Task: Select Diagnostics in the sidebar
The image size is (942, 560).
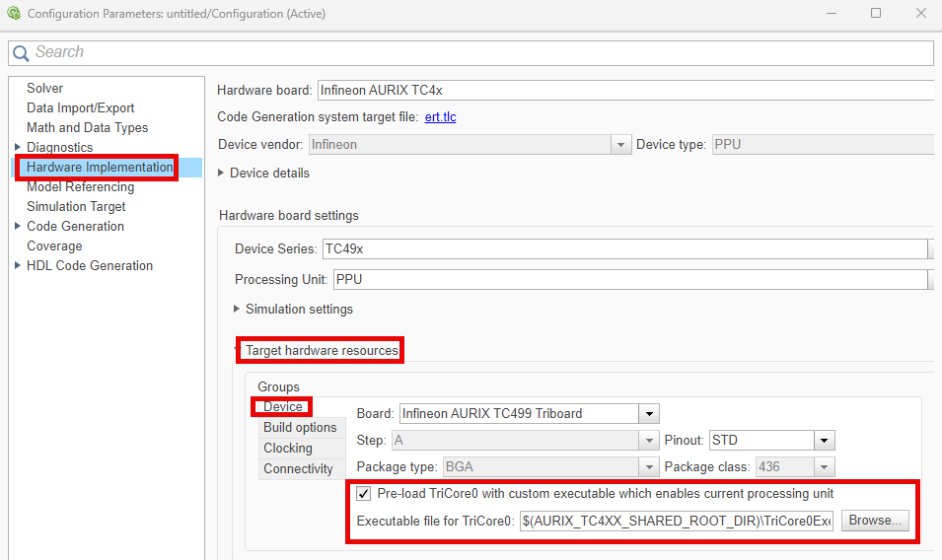Action: pos(59,148)
